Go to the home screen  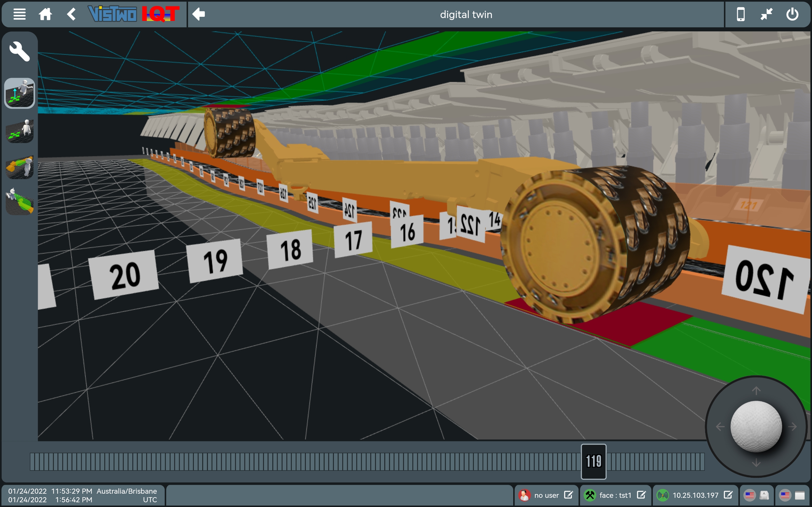(x=45, y=14)
